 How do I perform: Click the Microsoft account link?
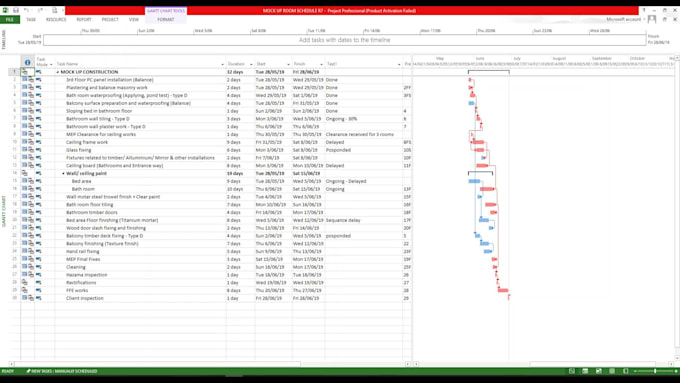[623, 20]
